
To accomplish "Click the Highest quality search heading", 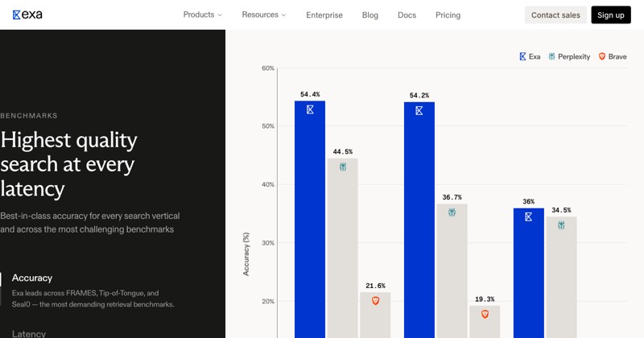I will click(69, 164).
